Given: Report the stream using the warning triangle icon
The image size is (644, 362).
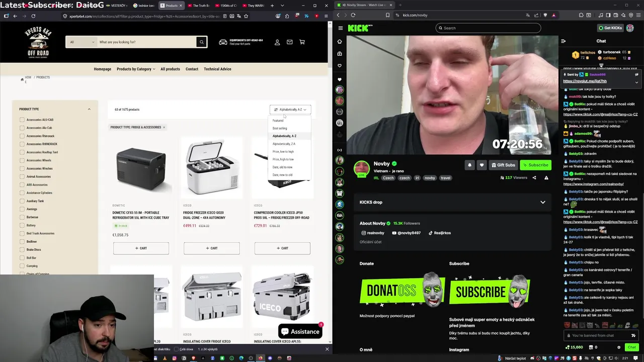Looking at the screenshot, I should [546, 177].
